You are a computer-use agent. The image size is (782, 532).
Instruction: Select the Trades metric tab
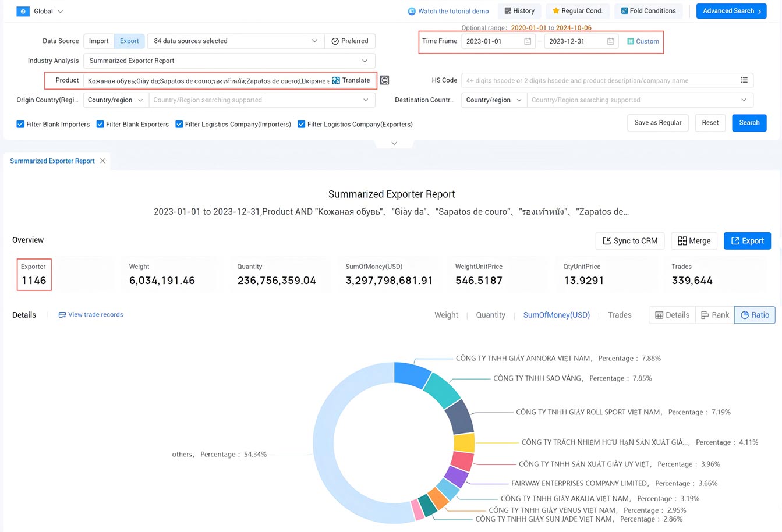click(x=620, y=315)
